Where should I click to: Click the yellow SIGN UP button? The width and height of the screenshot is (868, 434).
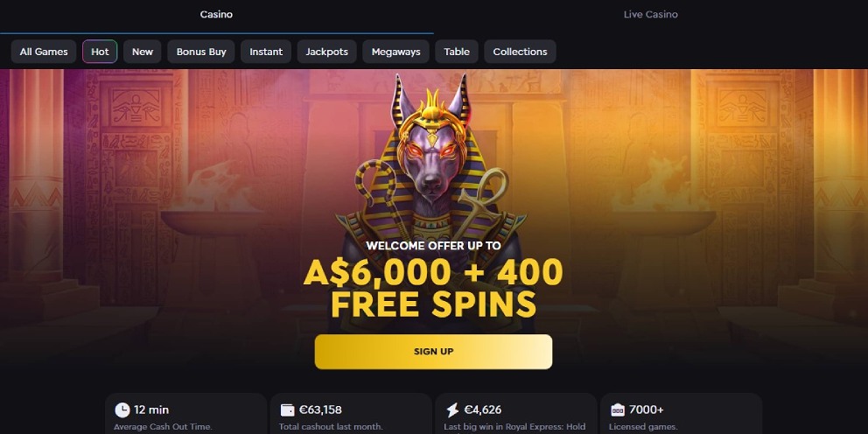(x=433, y=352)
